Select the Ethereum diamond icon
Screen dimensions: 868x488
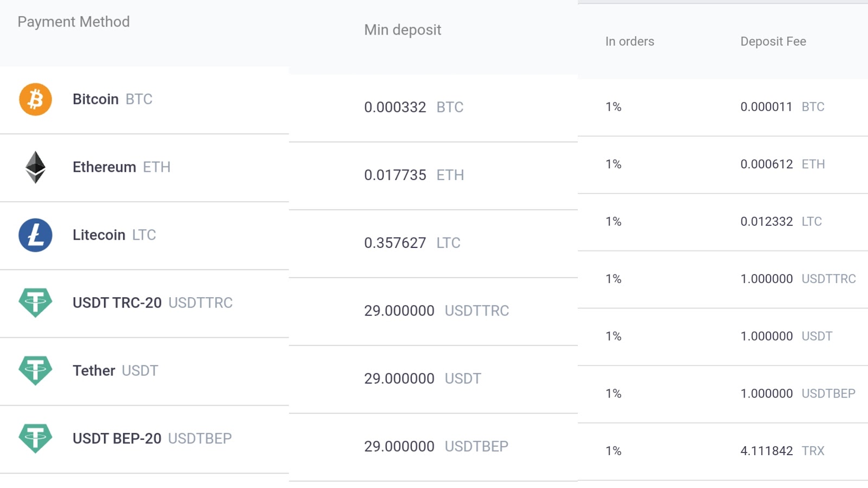tap(35, 167)
